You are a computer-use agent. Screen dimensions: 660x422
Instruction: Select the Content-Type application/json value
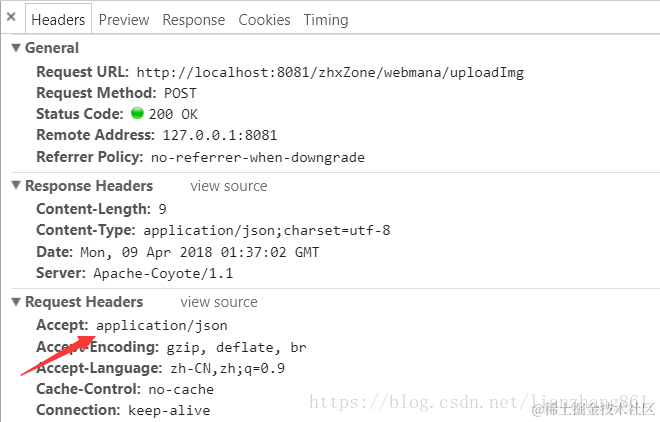[x=266, y=231]
